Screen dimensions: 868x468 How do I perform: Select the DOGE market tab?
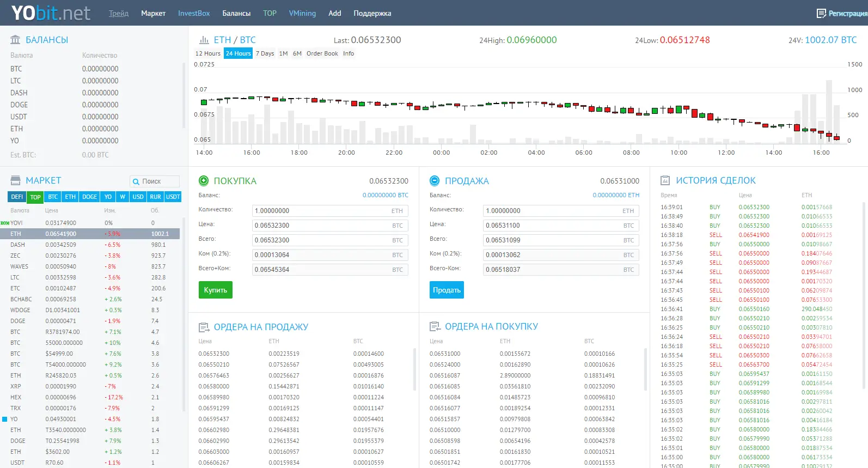[90, 197]
